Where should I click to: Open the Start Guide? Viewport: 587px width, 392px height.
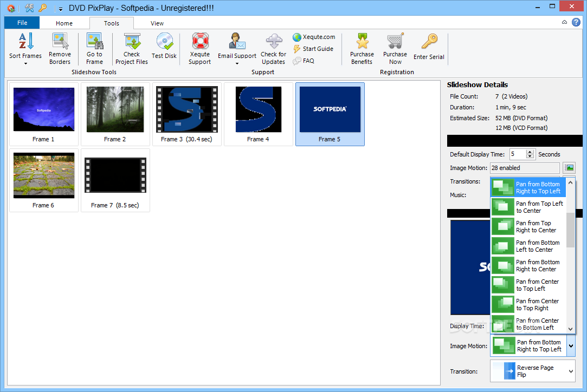(313, 49)
